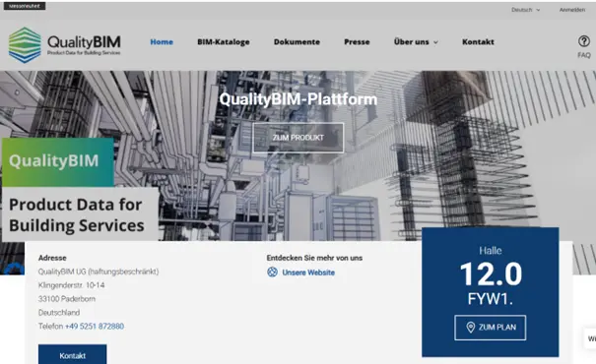Open the Unsere Website link
The height and width of the screenshot is (364, 596).
coord(308,273)
